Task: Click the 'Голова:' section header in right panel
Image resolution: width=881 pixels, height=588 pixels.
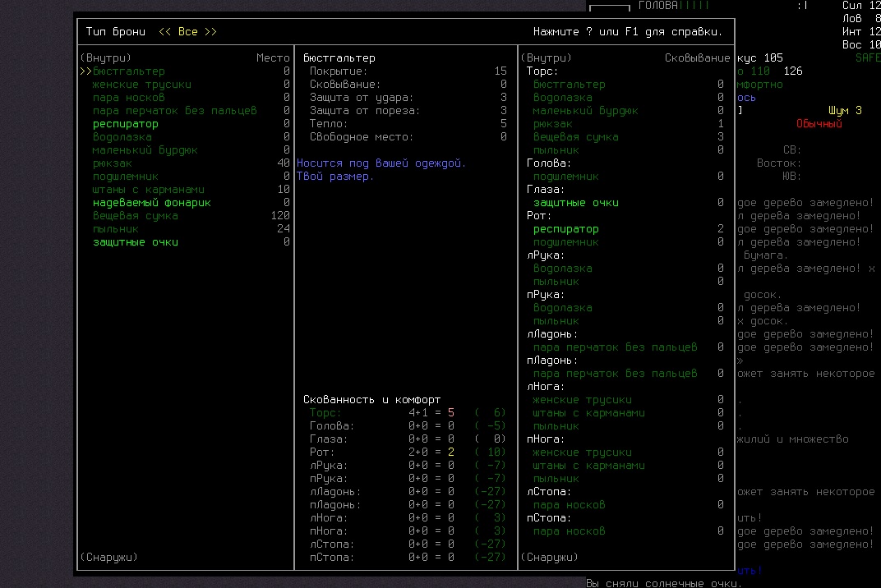Action: pyautogui.click(x=549, y=163)
